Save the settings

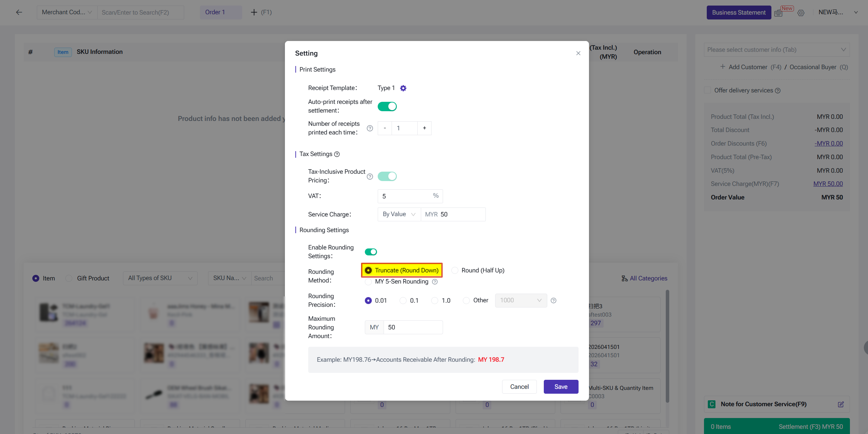[x=561, y=387]
